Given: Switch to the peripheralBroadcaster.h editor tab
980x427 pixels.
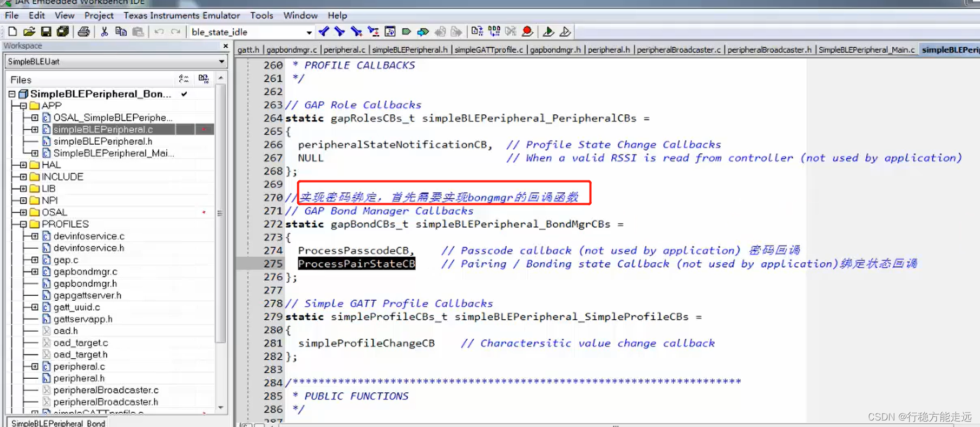Looking at the screenshot, I should point(769,50).
